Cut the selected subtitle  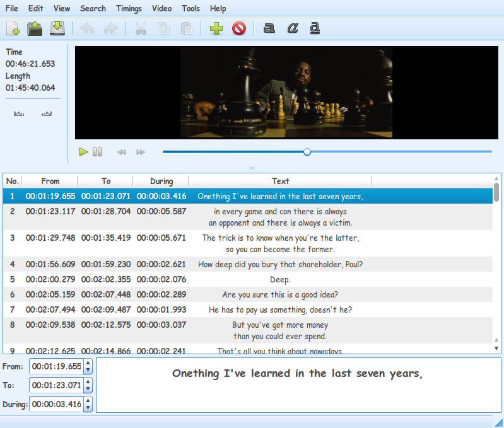pos(141,28)
